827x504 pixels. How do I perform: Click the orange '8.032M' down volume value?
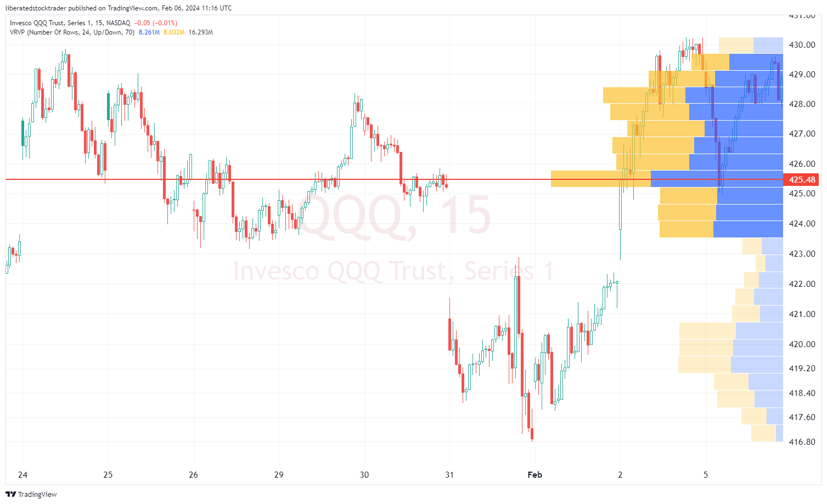coord(174,32)
